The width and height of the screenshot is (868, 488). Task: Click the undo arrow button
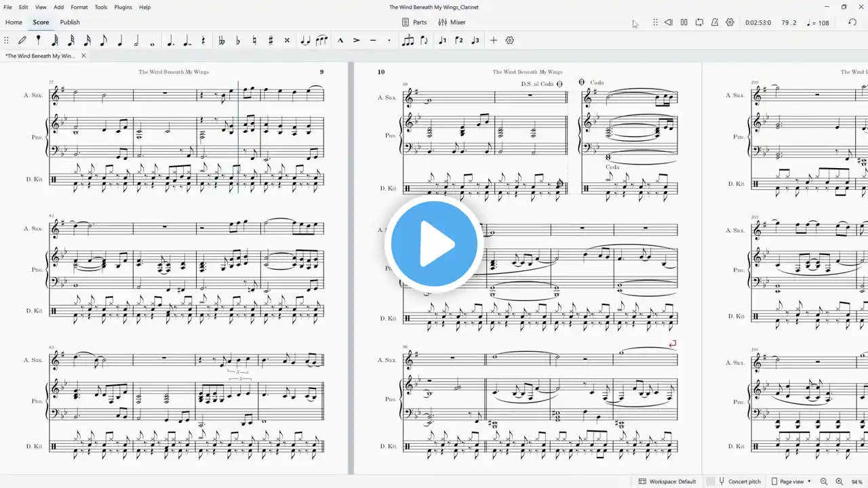tap(852, 22)
